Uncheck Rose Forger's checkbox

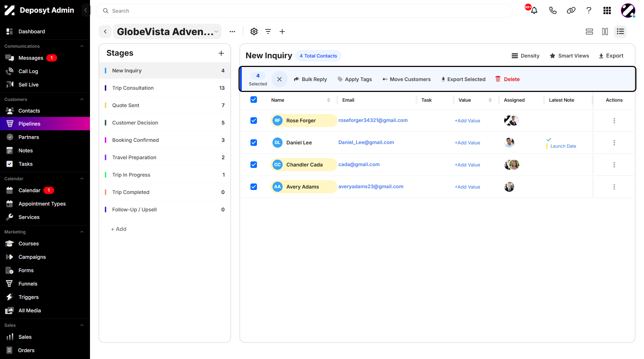(x=254, y=121)
